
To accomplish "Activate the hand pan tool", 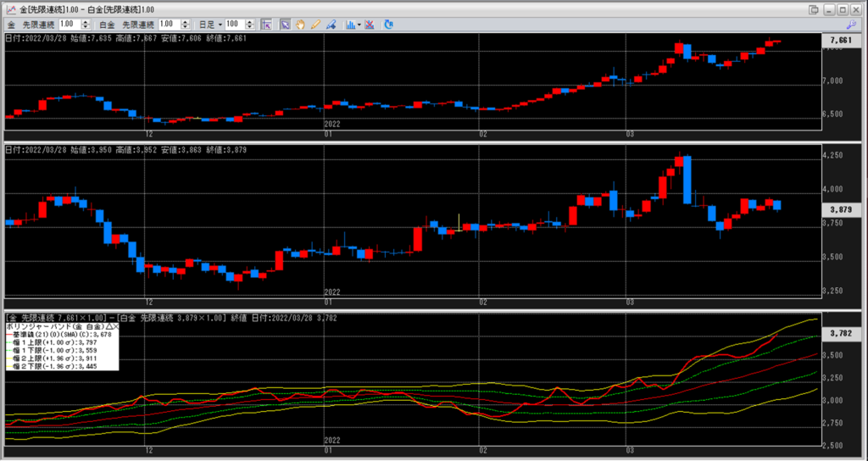I will (x=300, y=25).
